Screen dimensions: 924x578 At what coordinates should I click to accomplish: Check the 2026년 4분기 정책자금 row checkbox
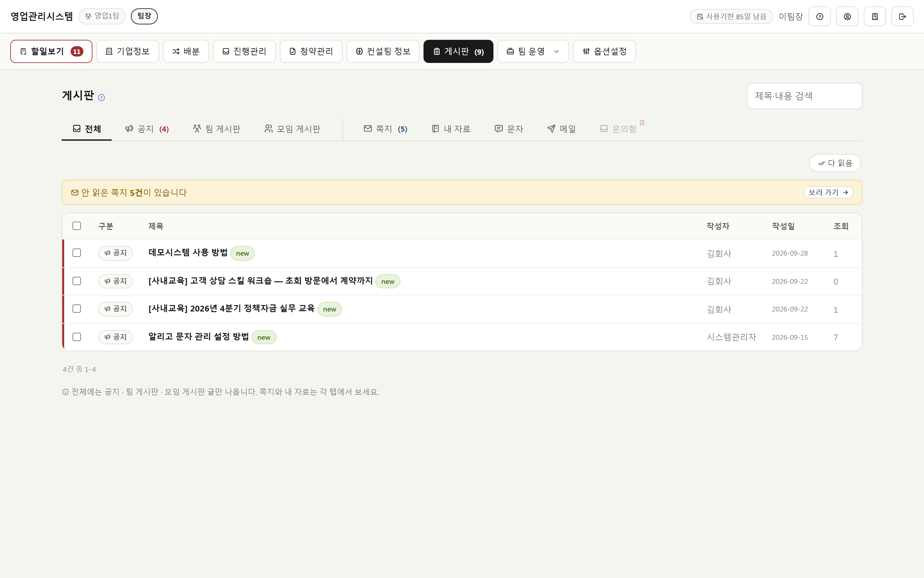coord(77,309)
